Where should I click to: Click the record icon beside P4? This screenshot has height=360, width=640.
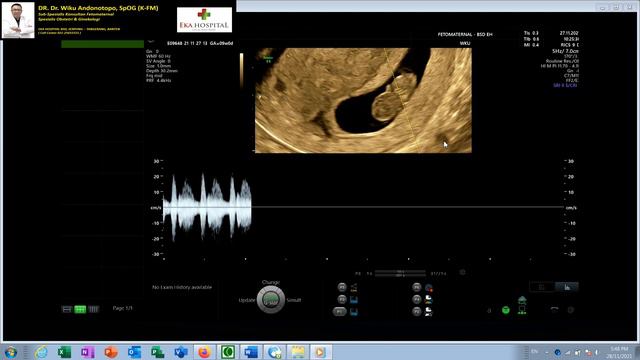[x=429, y=288]
